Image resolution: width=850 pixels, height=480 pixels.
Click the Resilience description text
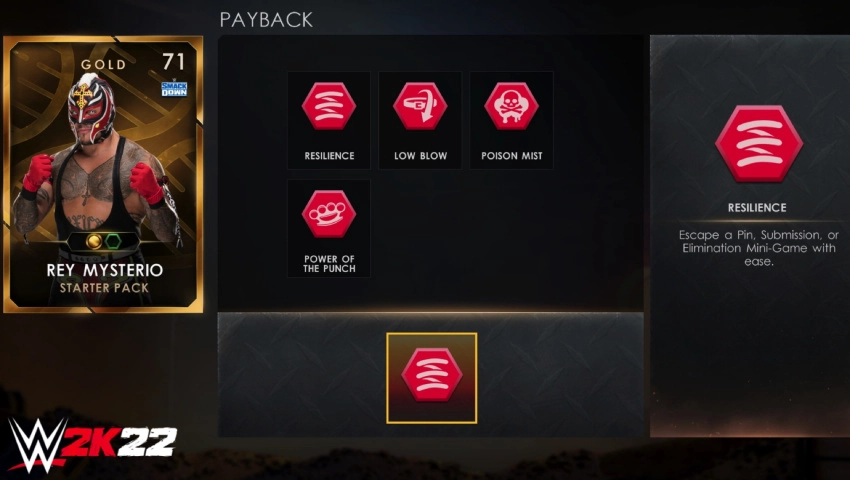click(758, 248)
